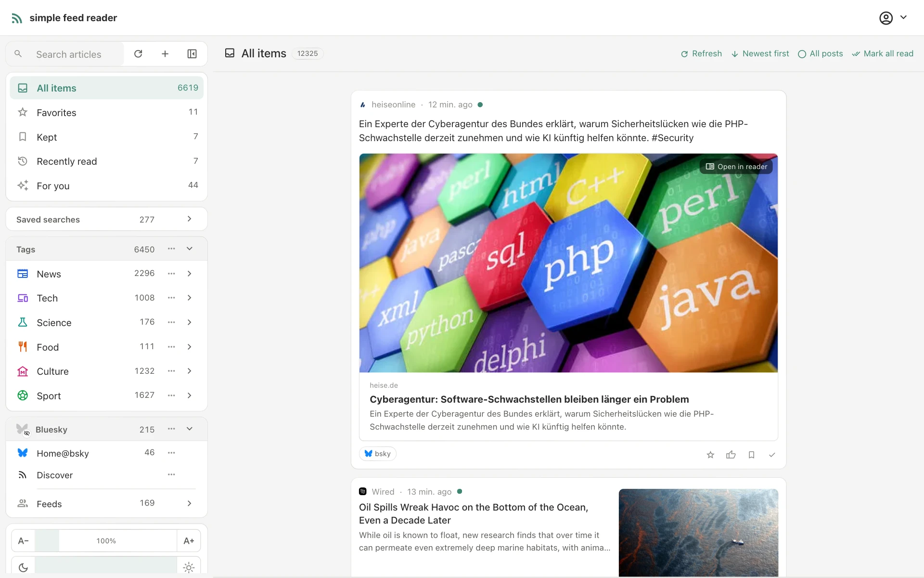Image resolution: width=924 pixels, height=578 pixels.
Task: Toggle the sidebar layout panel icon
Action: (192, 54)
